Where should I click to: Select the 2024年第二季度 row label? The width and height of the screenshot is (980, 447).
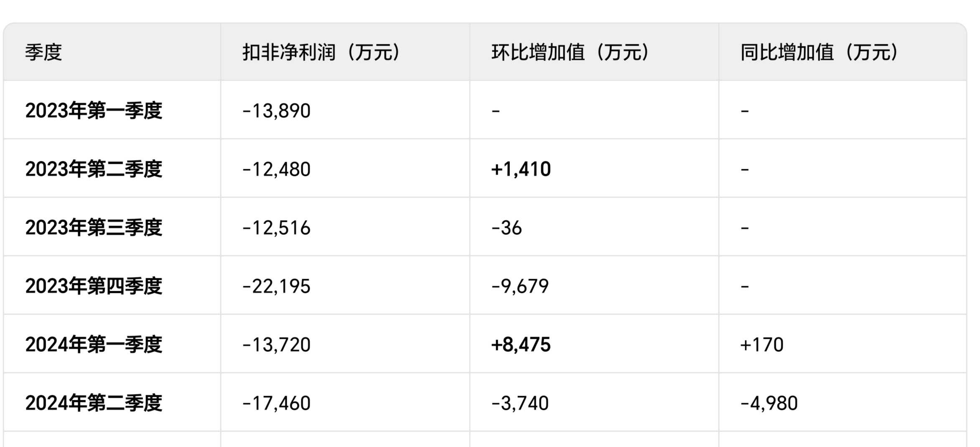tap(94, 403)
